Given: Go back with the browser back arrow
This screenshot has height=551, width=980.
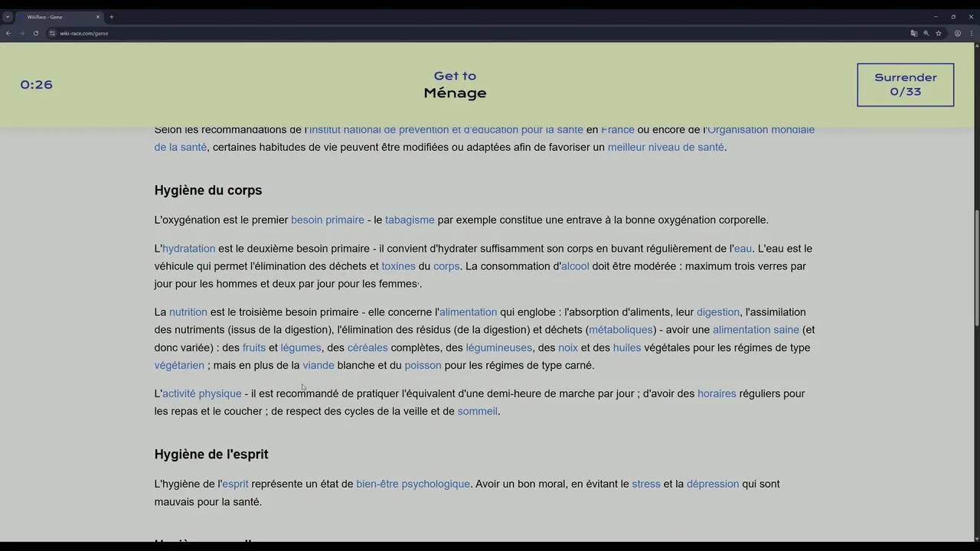Looking at the screenshot, I should pyautogui.click(x=8, y=33).
